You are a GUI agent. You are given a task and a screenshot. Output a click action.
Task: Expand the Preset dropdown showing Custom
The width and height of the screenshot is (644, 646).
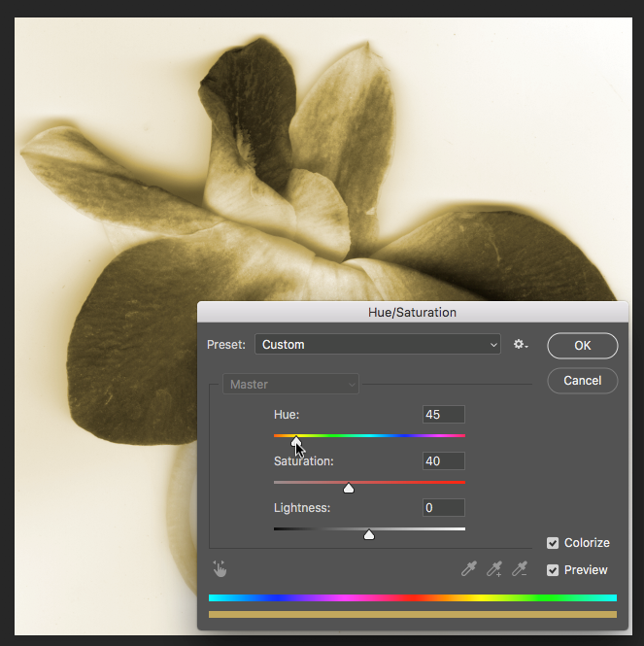378,345
